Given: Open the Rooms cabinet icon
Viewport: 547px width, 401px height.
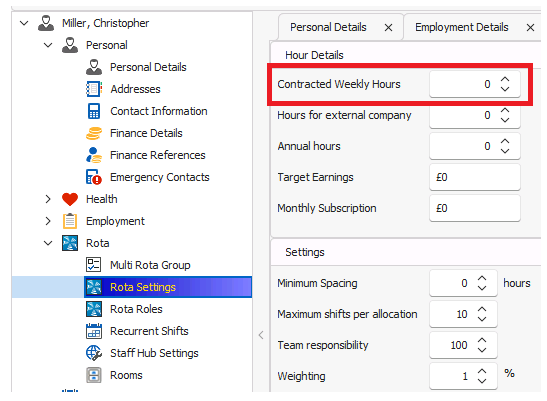Looking at the screenshot, I should (x=94, y=375).
